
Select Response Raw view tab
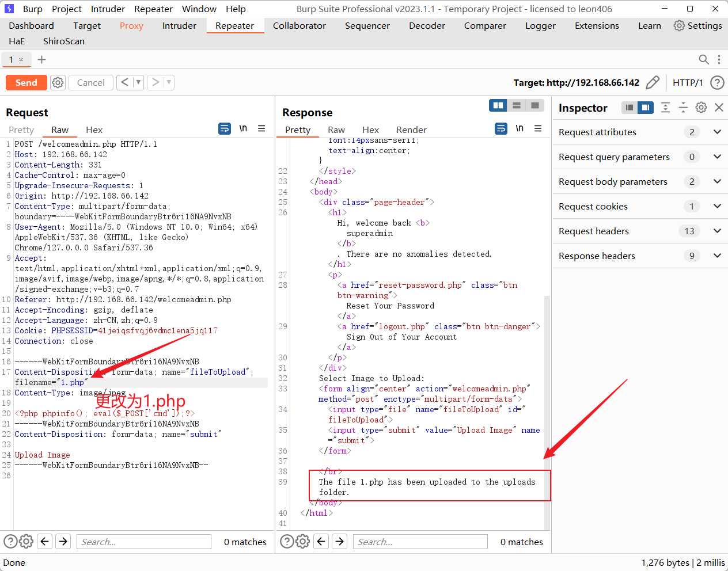coord(336,130)
